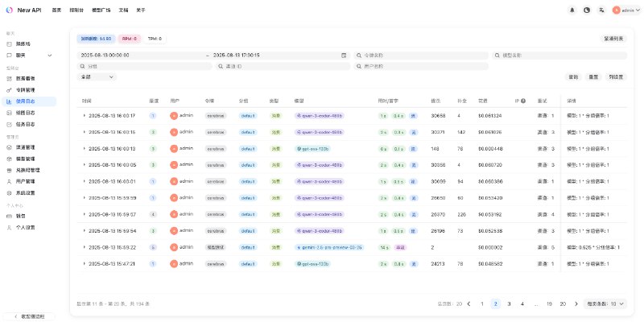Go to page 19
The width and height of the screenshot is (644, 322).
click(549, 304)
